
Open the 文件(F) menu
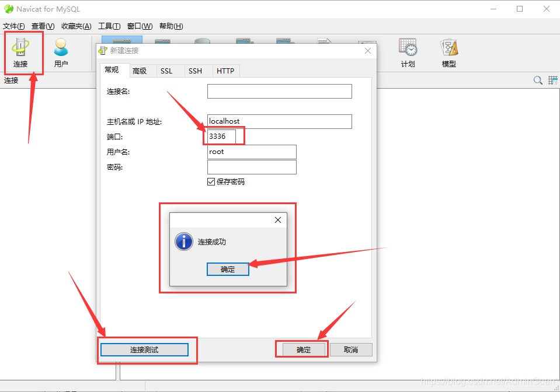pyautogui.click(x=14, y=26)
